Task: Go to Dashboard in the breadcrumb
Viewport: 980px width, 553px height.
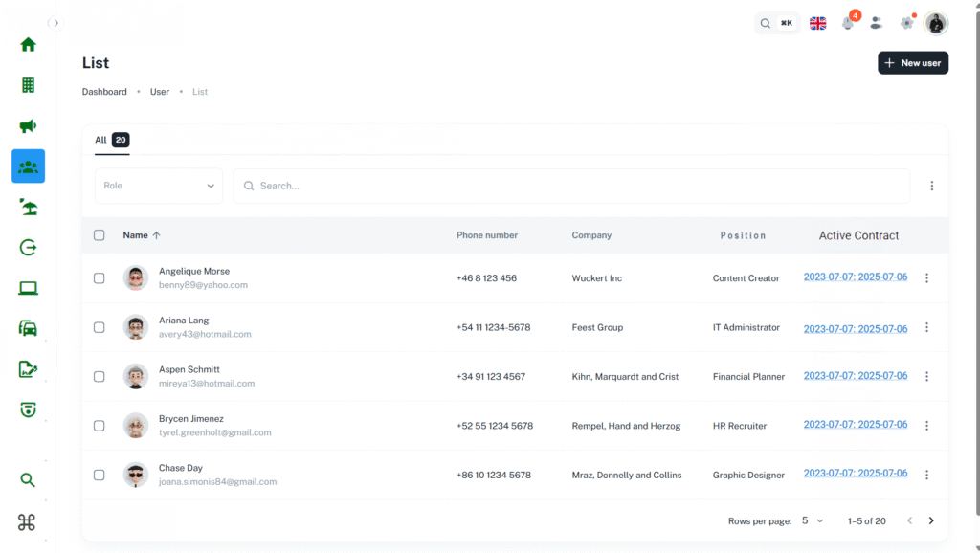Action: tap(104, 92)
